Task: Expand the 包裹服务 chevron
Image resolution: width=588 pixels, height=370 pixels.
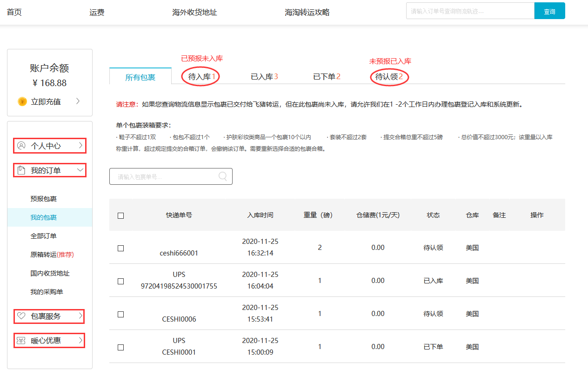Action: point(80,316)
